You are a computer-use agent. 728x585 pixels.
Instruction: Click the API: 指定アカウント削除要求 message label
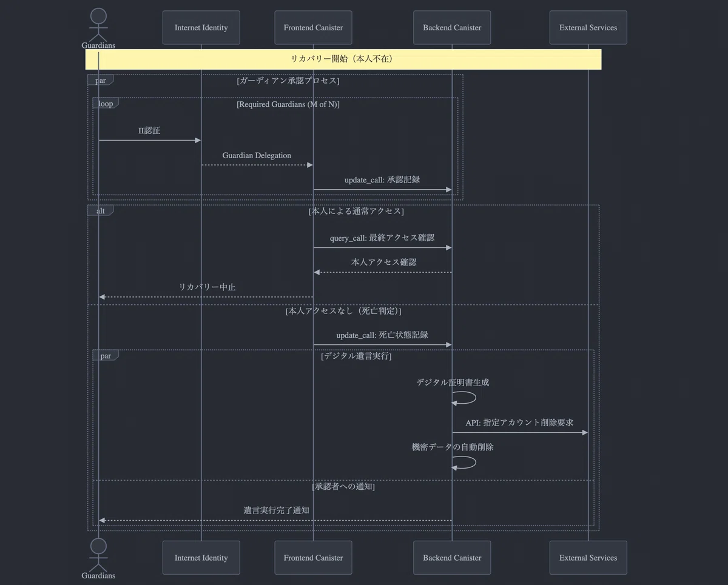coord(519,423)
